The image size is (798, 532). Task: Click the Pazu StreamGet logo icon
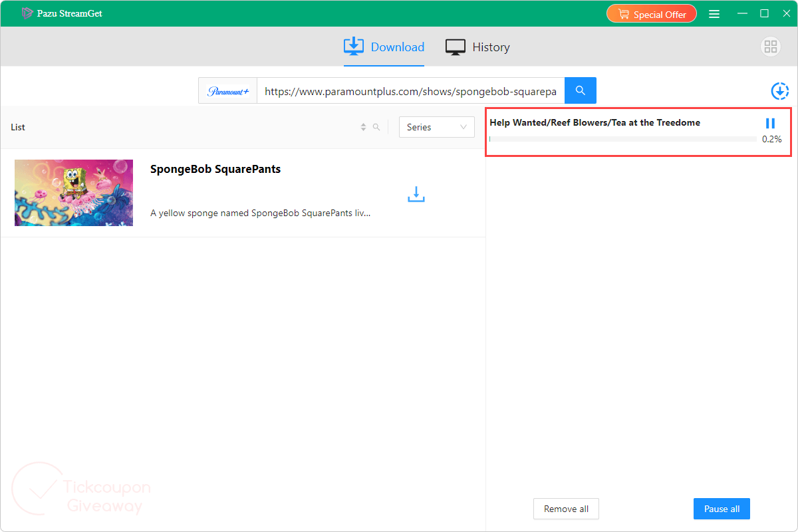coord(27,13)
